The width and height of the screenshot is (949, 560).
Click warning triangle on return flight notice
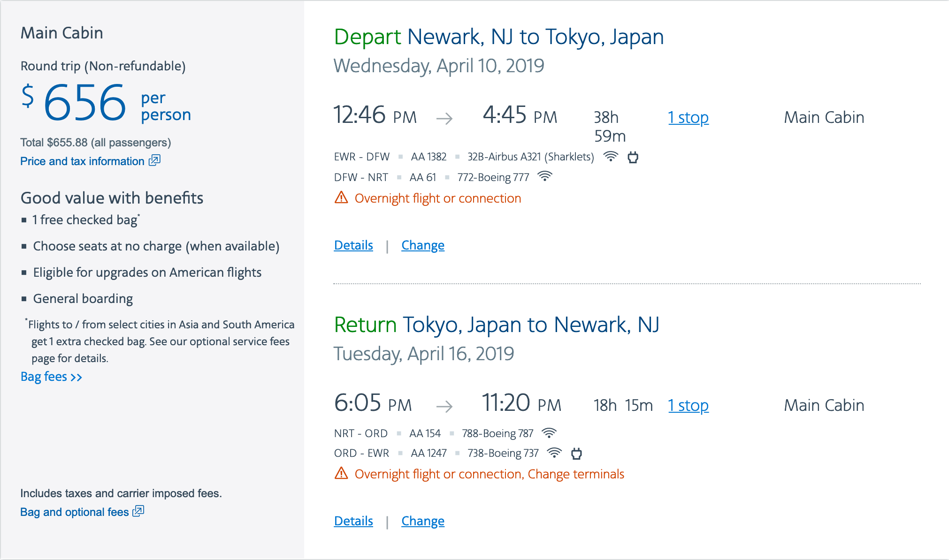(341, 474)
